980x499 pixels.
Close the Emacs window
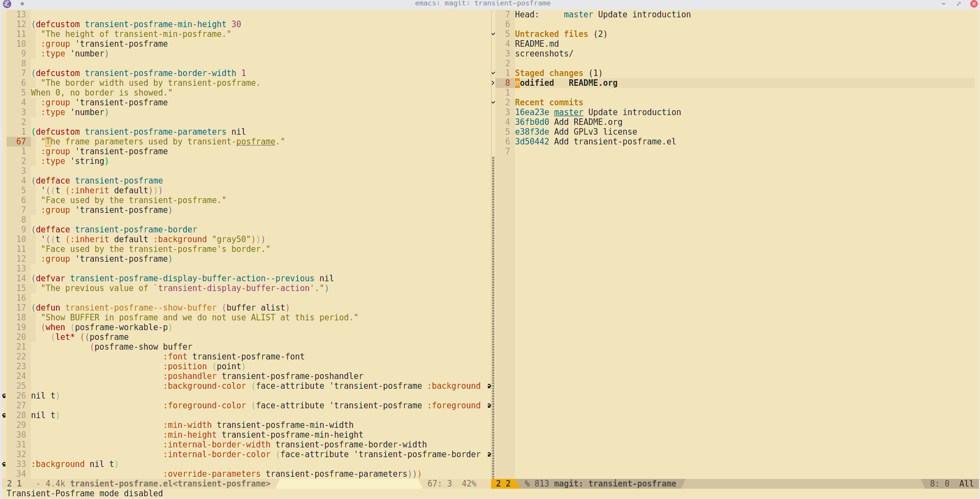coord(974,4)
